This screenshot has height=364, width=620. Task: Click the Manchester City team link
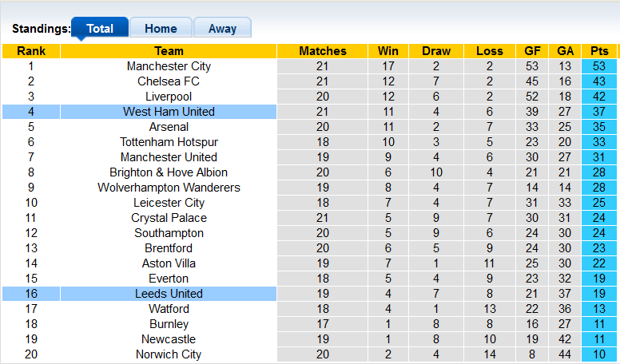169,66
